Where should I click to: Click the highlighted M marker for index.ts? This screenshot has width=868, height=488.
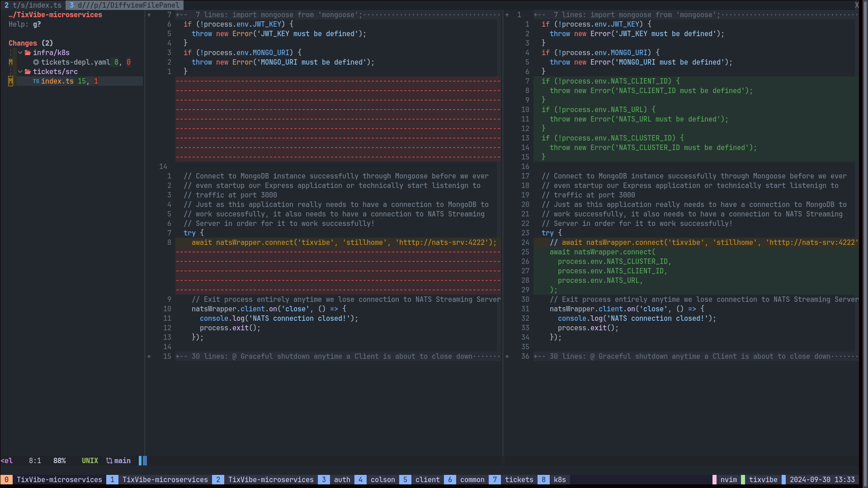click(10, 81)
